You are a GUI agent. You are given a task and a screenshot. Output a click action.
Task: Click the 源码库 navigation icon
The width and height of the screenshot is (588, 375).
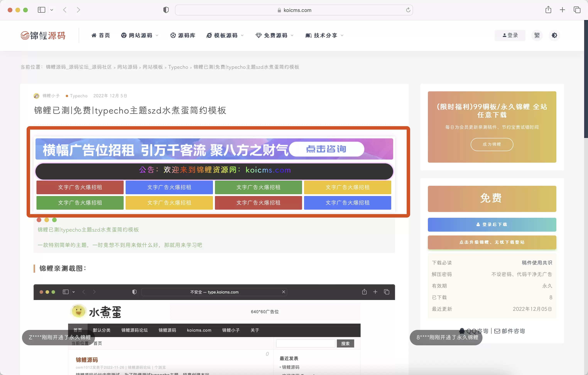click(x=172, y=35)
